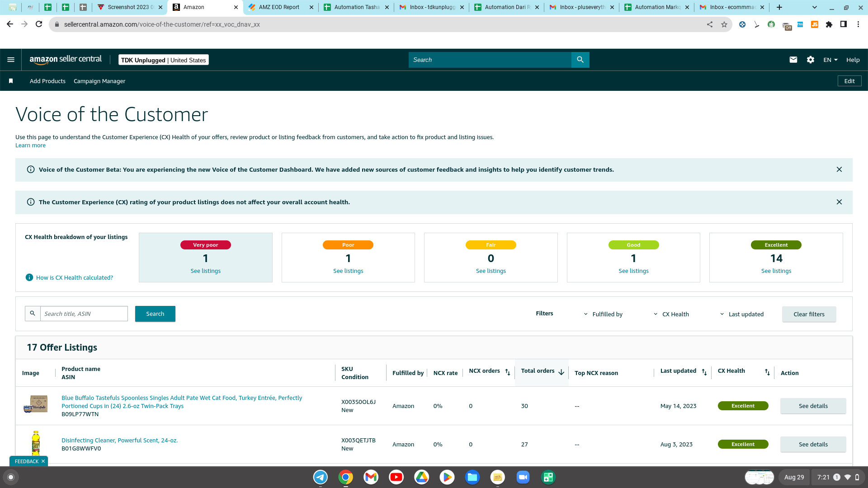Click the Help link in header
The height and width of the screenshot is (488, 868).
click(x=853, y=60)
